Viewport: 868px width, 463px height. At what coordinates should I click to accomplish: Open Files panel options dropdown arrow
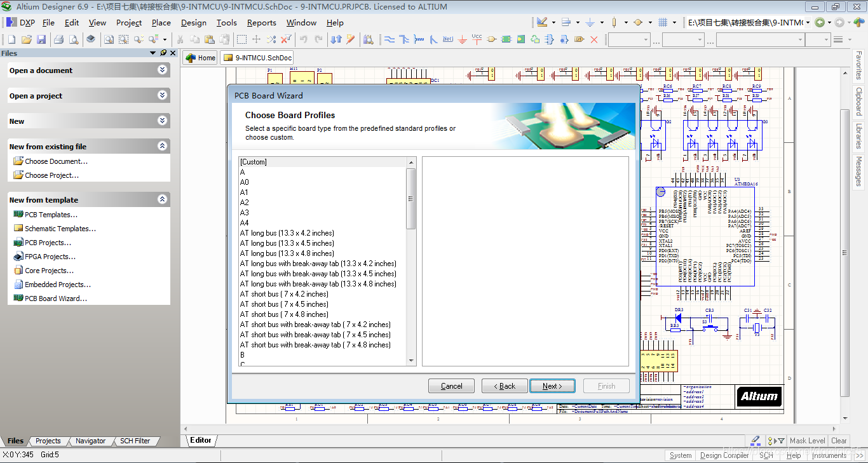pyautogui.click(x=153, y=53)
